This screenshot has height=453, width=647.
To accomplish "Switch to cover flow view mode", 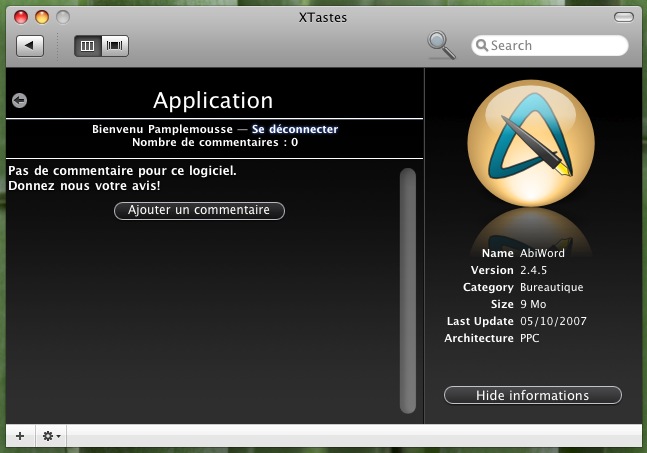I will pos(115,45).
